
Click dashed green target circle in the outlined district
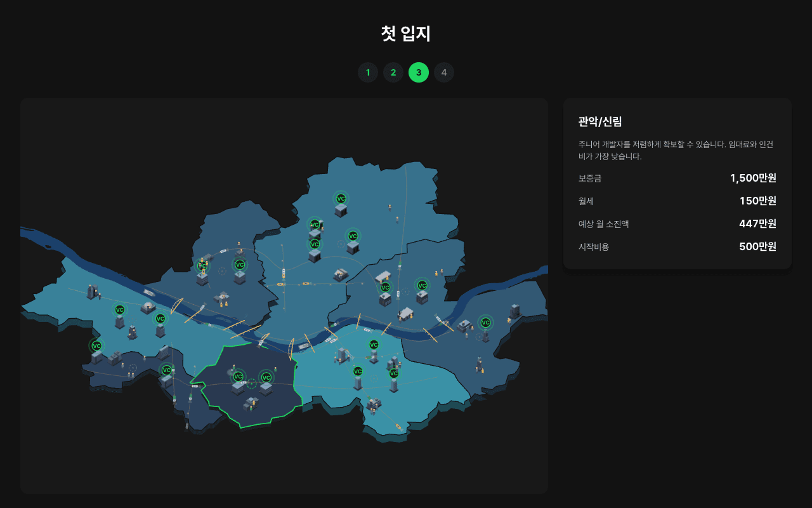pyautogui.click(x=252, y=384)
